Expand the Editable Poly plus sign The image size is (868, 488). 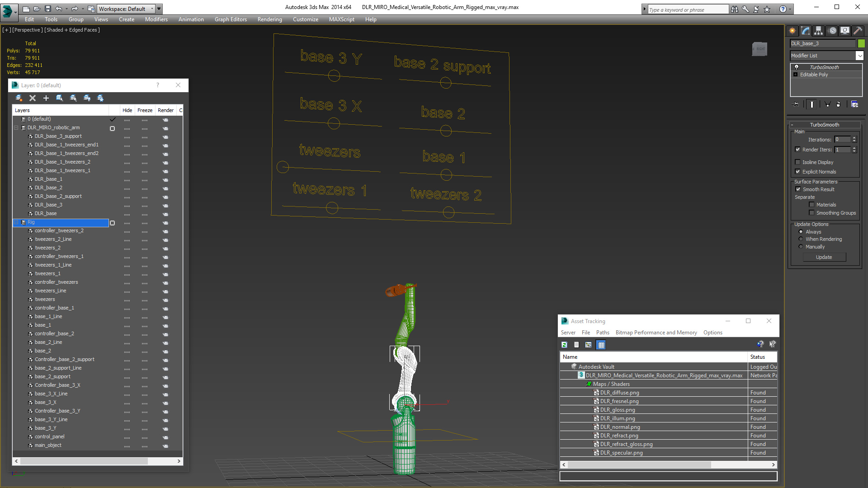[796, 75]
